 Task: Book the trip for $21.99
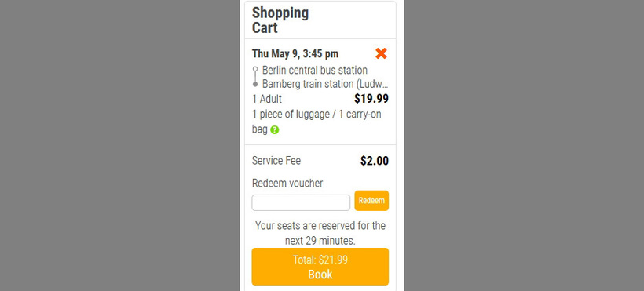320,267
